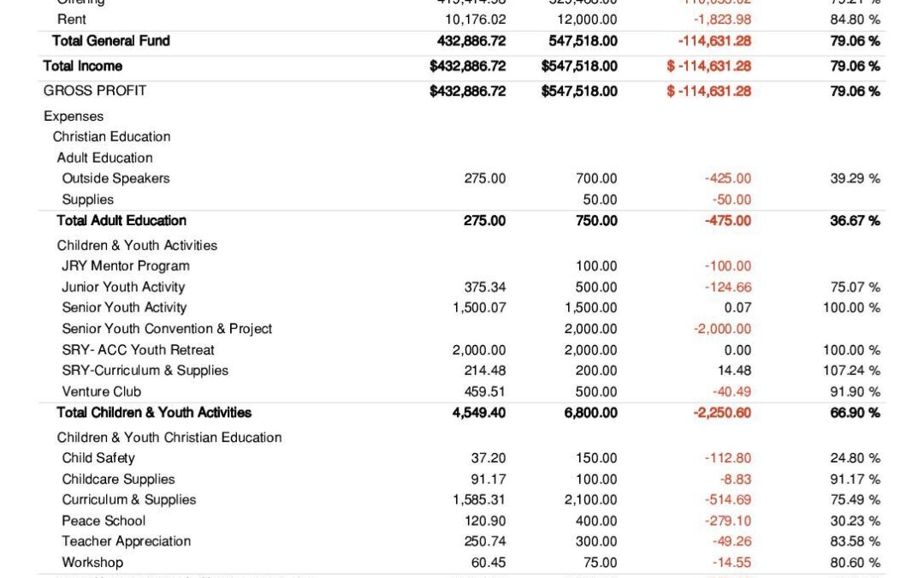Select 'Total Children & Youth Activities' row label
Viewport: 924px width, 578px height.
click(x=154, y=413)
